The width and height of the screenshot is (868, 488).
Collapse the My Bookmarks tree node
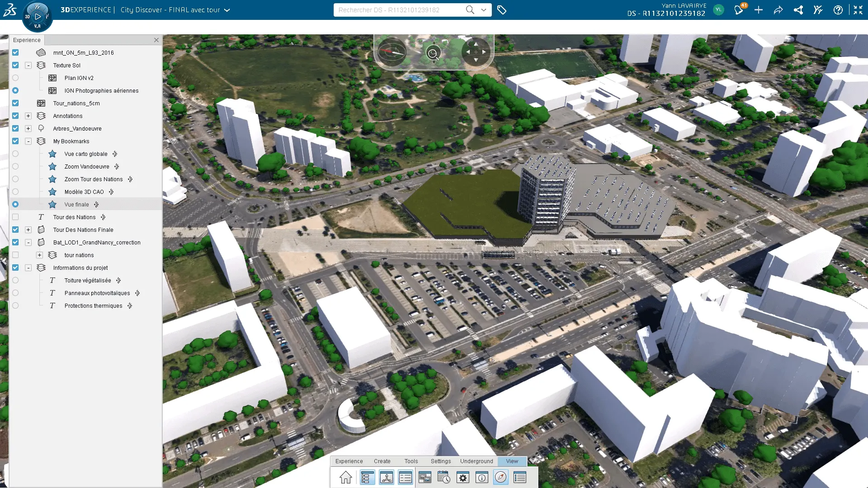click(x=28, y=141)
